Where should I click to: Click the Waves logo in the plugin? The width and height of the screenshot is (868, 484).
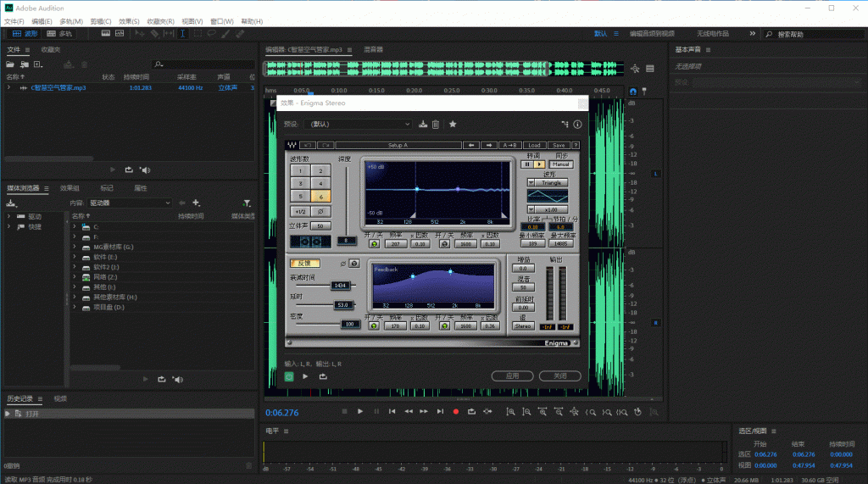point(292,145)
